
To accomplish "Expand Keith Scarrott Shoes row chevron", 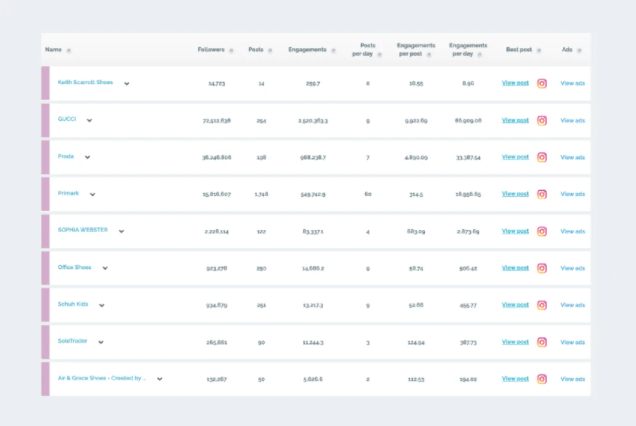I will click(127, 84).
